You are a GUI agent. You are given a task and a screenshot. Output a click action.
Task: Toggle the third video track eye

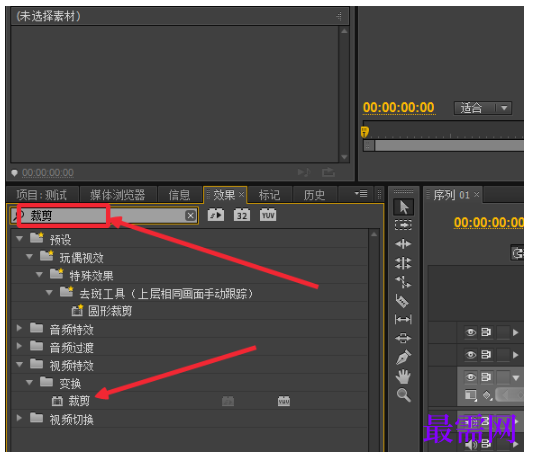471,377
